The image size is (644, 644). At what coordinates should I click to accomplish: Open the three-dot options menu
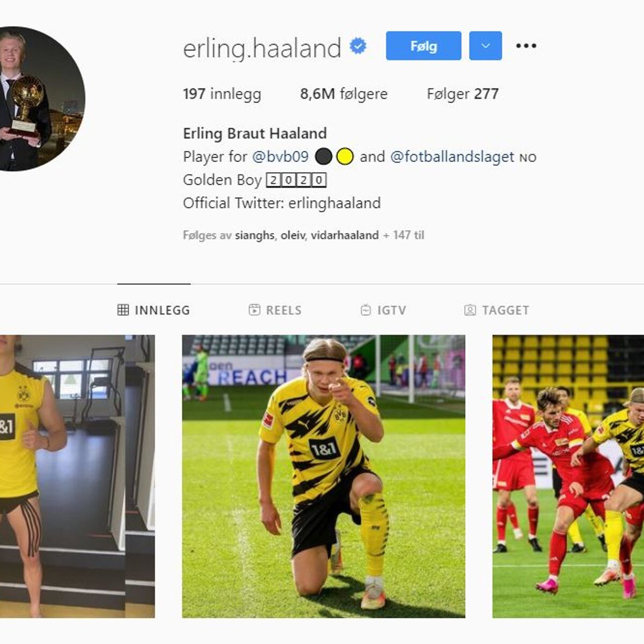tap(526, 46)
